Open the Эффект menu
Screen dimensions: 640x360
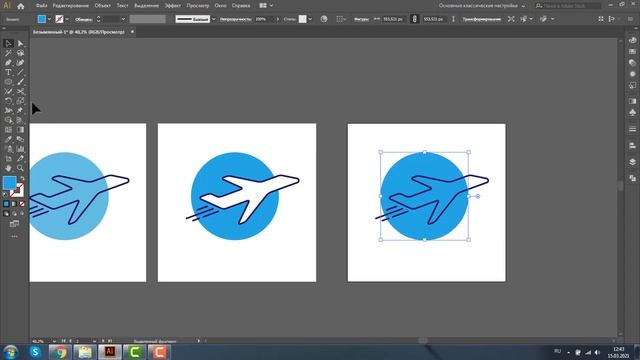173,6
